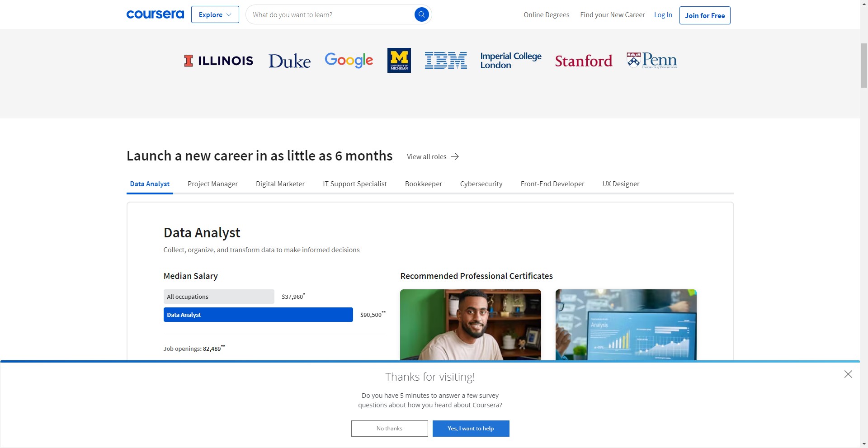Click the Log In link

point(663,15)
